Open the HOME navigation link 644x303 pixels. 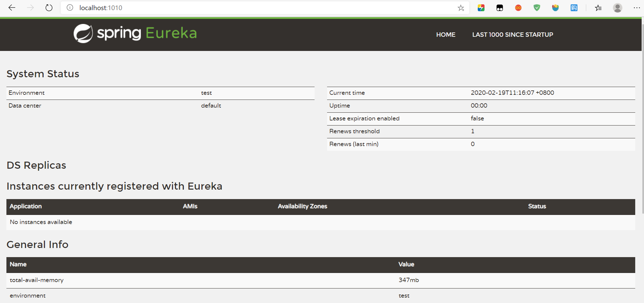click(446, 35)
